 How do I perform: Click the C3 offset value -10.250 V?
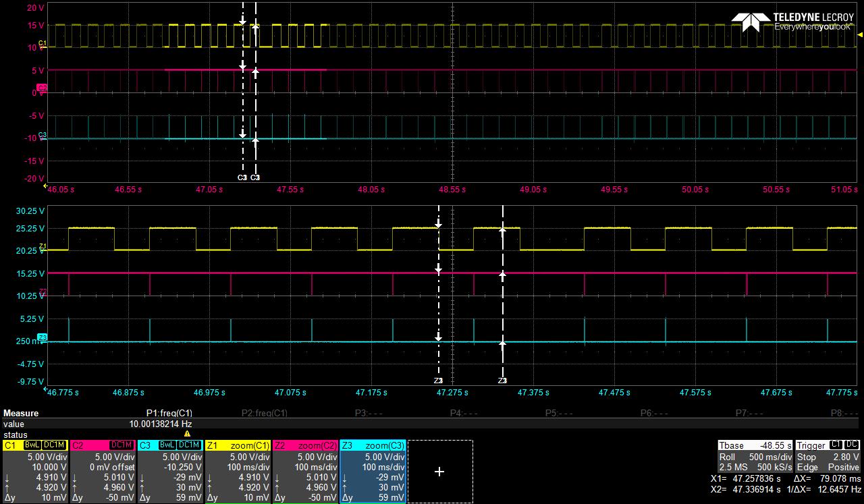click(x=183, y=467)
